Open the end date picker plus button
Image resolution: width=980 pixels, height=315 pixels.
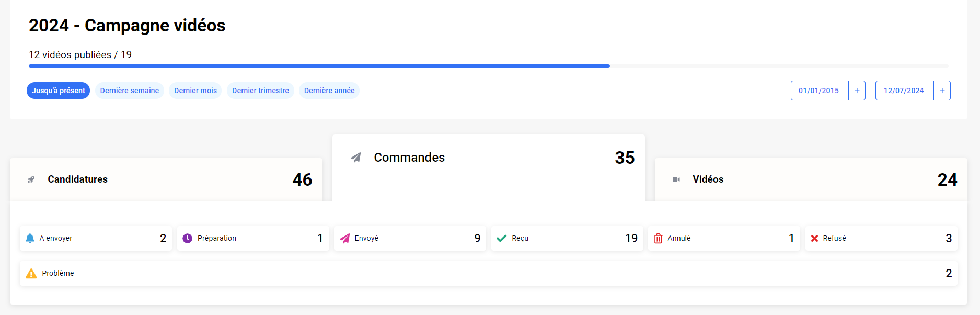[x=942, y=91]
